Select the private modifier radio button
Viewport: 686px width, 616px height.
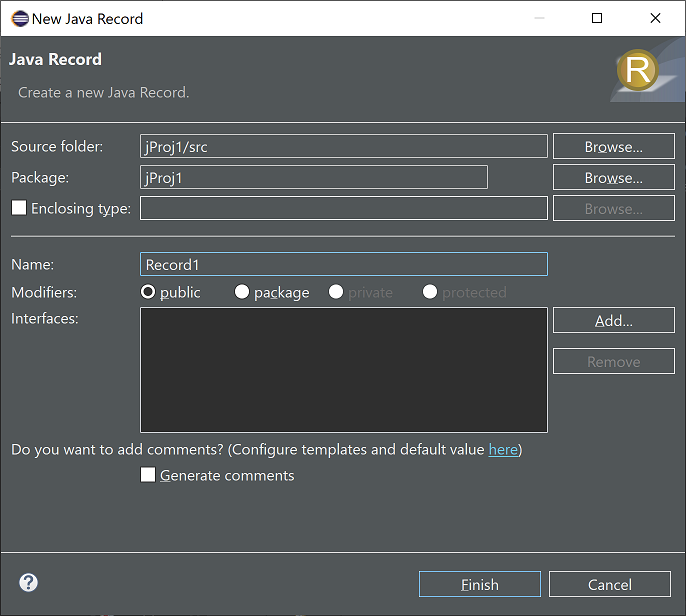336,292
